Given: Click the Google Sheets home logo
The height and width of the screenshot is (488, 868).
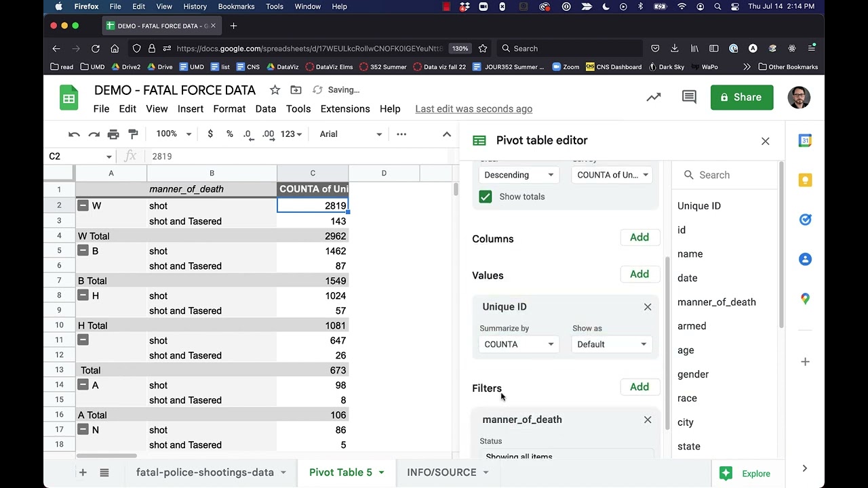Looking at the screenshot, I should tap(68, 98).
